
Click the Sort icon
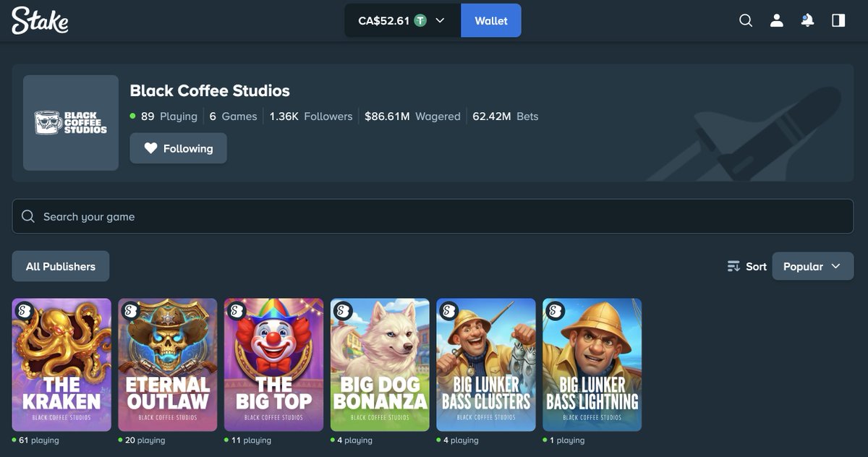[x=734, y=266]
